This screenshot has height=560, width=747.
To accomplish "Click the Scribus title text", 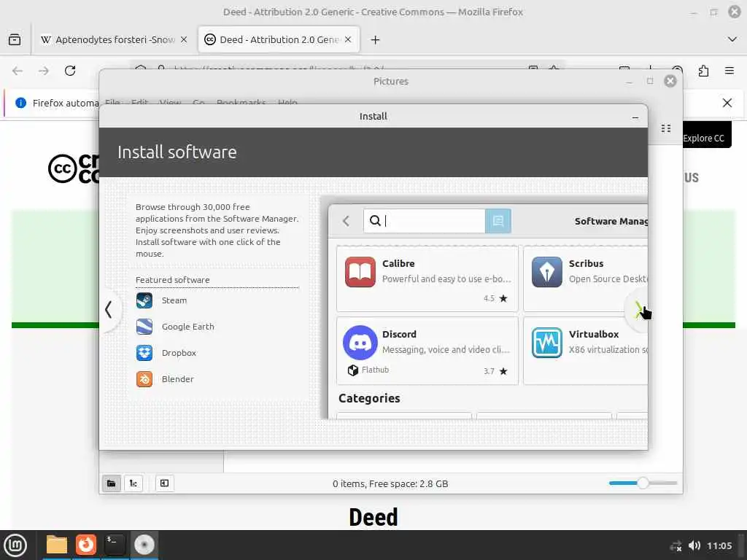I will point(586,263).
